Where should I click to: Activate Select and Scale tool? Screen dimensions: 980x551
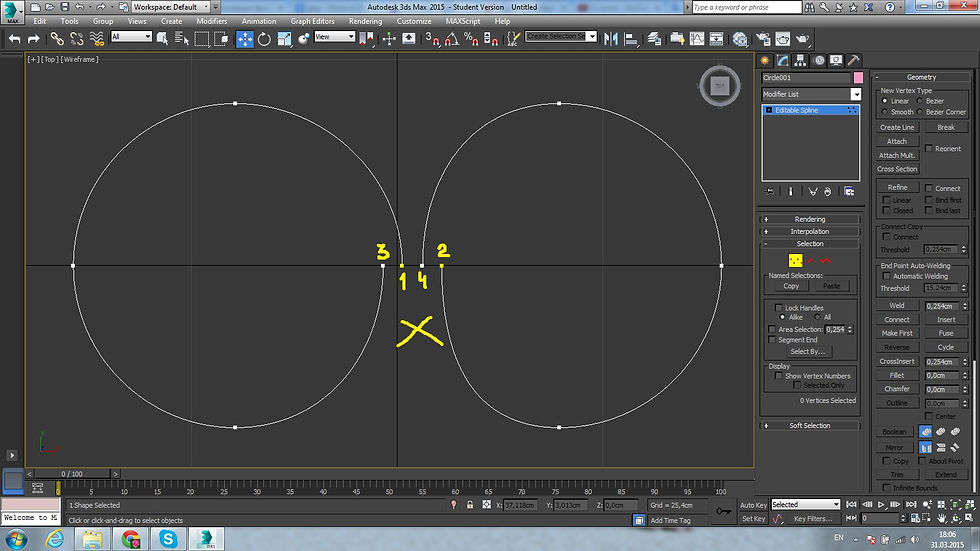[284, 39]
